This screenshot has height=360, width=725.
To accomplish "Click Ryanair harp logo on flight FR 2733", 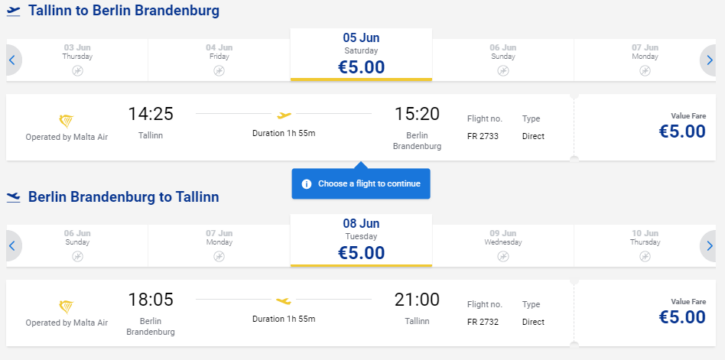I will (66, 122).
